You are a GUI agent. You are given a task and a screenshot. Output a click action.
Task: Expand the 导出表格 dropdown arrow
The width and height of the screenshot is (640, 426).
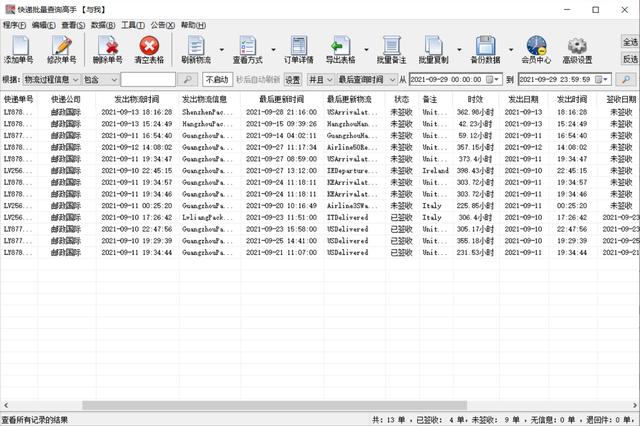(x=366, y=50)
